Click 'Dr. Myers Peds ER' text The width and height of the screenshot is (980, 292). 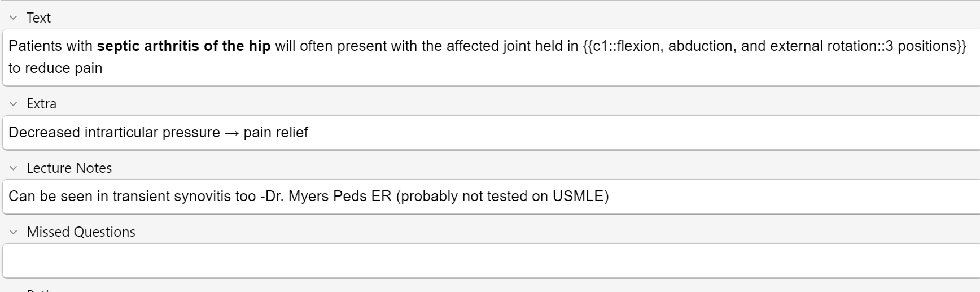pyautogui.click(x=328, y=196)
